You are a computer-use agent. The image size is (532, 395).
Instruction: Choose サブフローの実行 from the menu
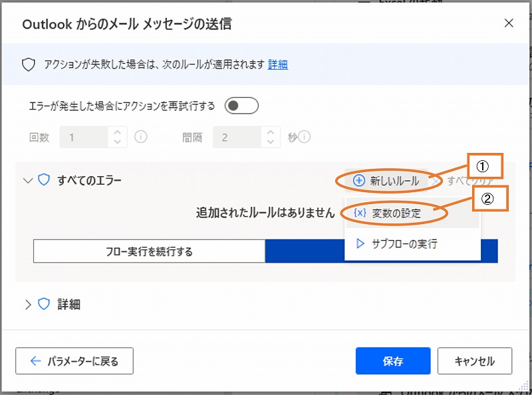[404, 244]
